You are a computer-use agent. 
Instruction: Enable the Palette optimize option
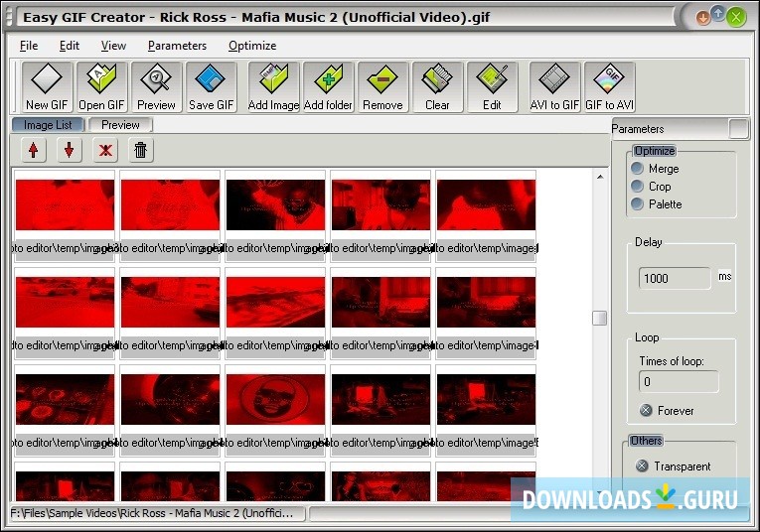tap(657, 204)
